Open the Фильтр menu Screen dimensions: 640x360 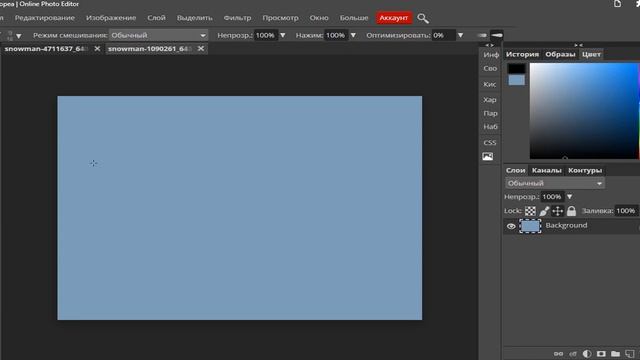pos(237,18)
